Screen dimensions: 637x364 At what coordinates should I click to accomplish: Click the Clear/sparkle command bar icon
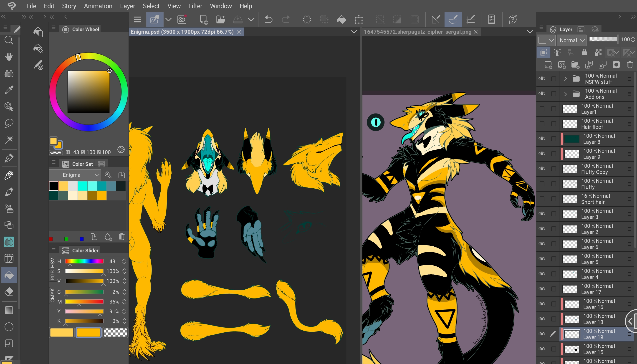[x=307, y=20]
